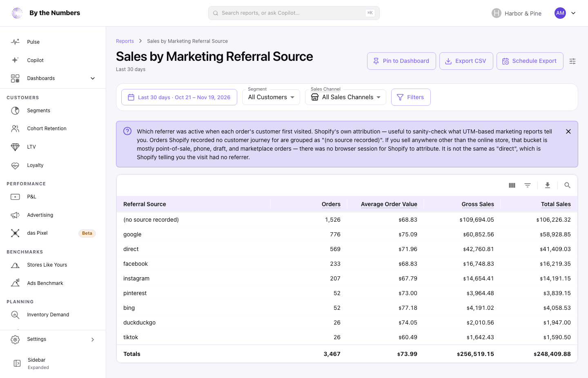Toggle the expanded Sidebar control
Screen dimensions: 588x378
coord(53,363)
